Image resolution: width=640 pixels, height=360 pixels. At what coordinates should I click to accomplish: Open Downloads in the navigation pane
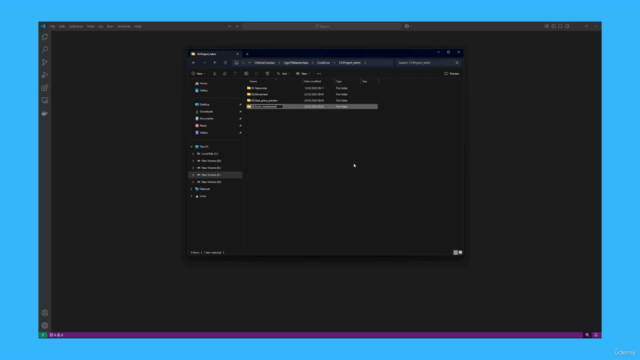pyautogui.click(x=206, y=111)
